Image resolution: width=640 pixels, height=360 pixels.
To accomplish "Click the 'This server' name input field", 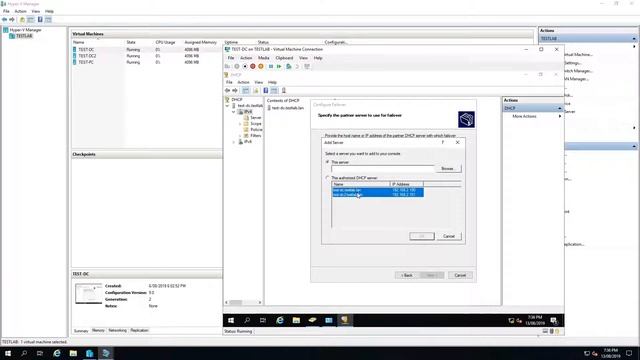I will (x=383, y=169).
